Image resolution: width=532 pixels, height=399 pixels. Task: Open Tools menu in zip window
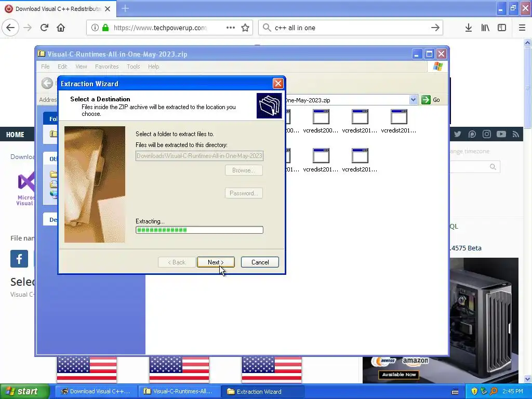pos(134,66)
